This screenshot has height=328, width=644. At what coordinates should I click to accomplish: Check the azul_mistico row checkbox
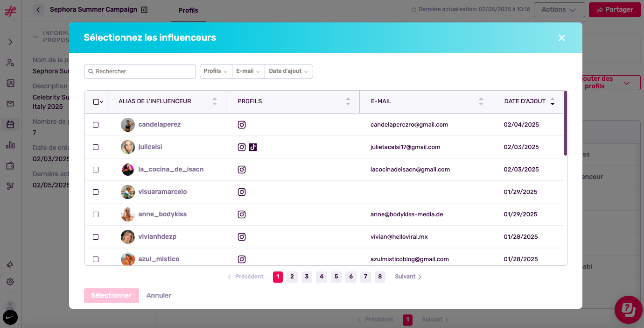(x=96, y=259)
